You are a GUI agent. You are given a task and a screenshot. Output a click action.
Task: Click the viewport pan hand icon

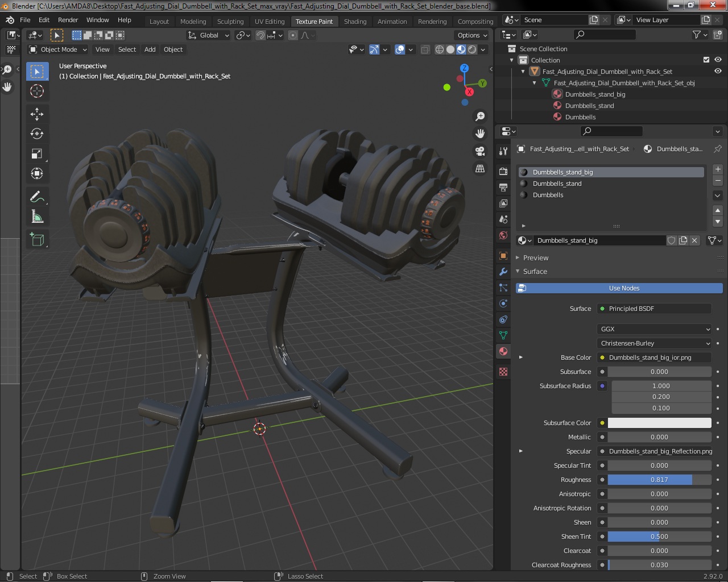pyautogui.click(x=480, y=134)
